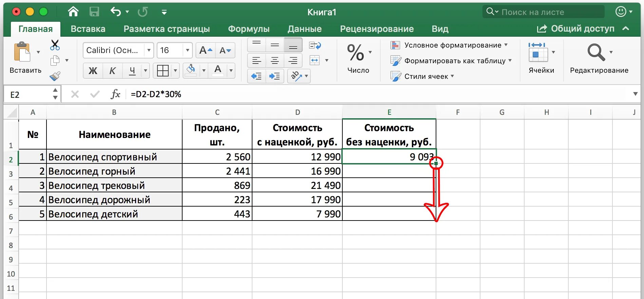Open the Разметка страницы tab

(x=167, y=29)
